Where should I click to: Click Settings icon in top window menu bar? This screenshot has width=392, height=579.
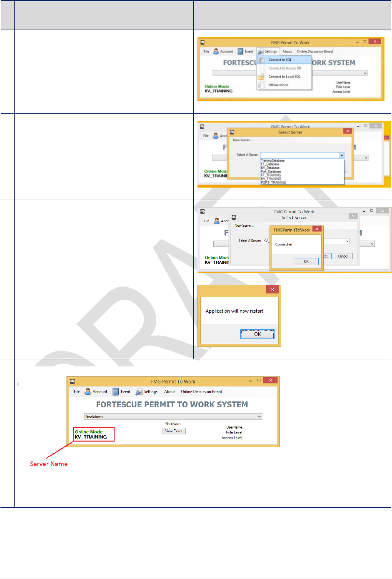[x=261, y=52]
